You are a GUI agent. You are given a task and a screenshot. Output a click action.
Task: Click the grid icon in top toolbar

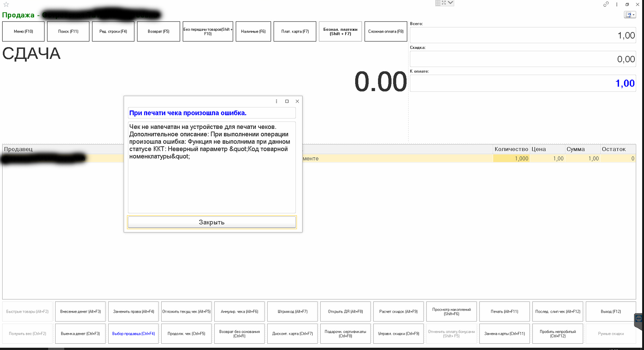point(438,3)
